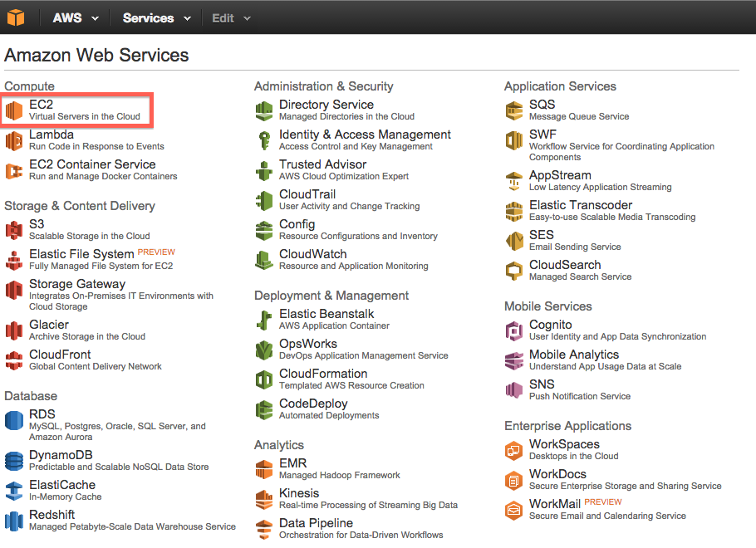Open the CloudFormation service link

click(x=323, y=374)
